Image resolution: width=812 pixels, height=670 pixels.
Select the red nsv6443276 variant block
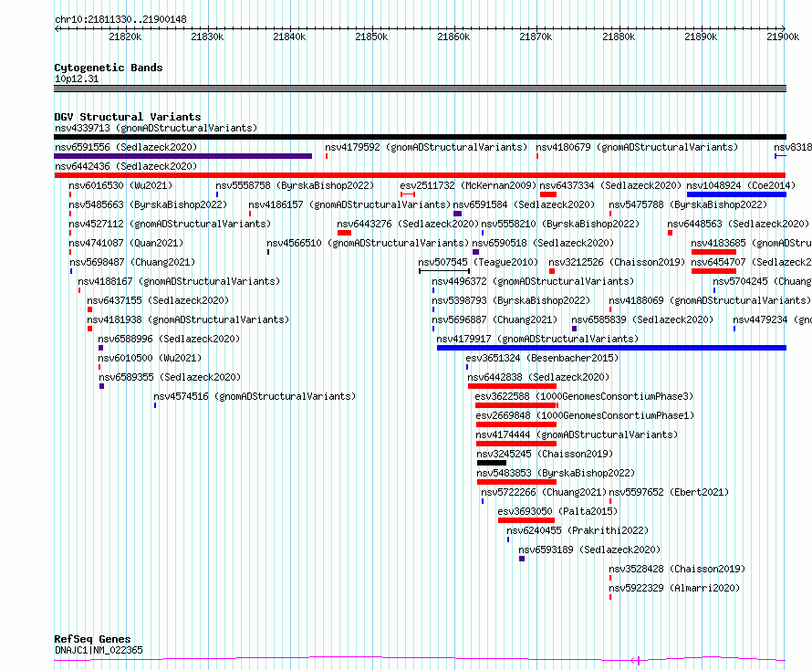344,233
